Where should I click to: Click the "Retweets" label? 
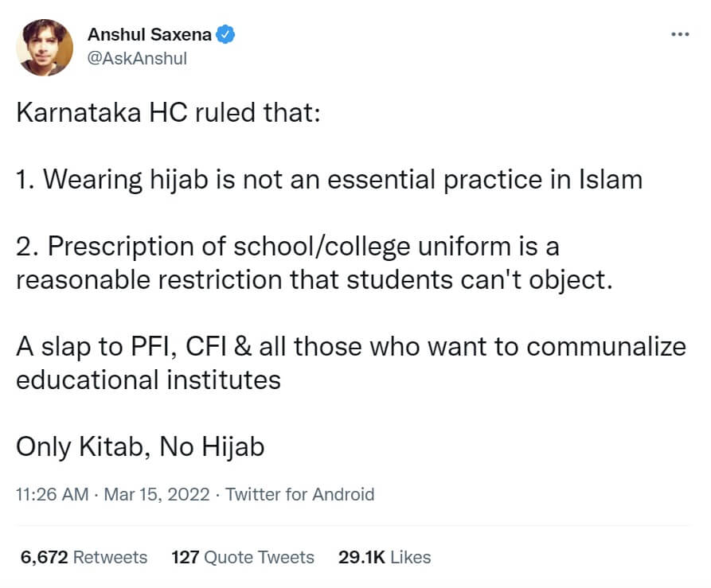coord(110,557)
